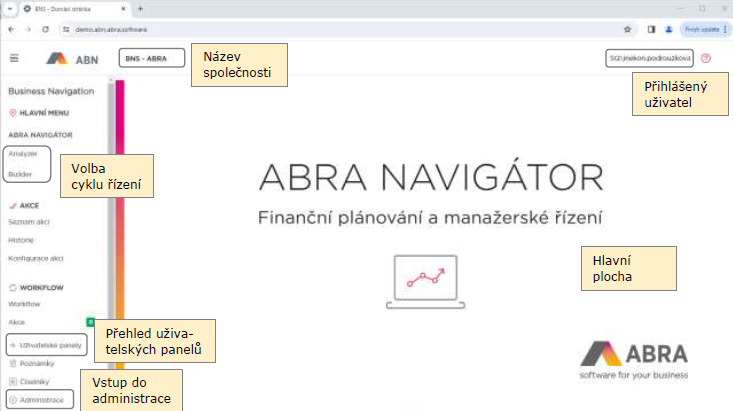Reload the page
733x411 pixels.
(45, 29)
